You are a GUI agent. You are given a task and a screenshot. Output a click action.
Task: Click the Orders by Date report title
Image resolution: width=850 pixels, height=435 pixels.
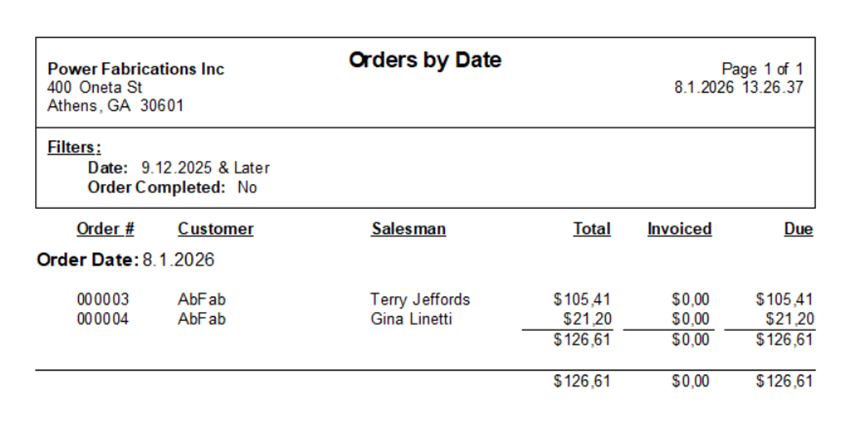pos(425,60)
